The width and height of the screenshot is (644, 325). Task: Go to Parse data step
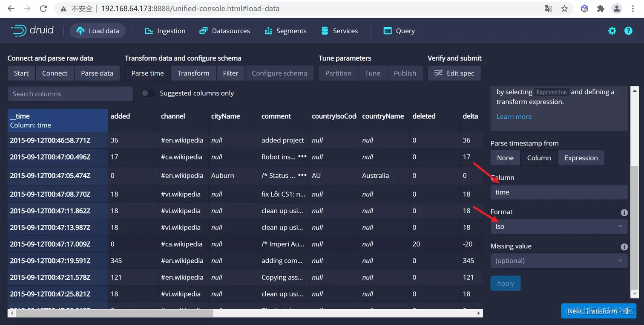(x=97, y=73)
